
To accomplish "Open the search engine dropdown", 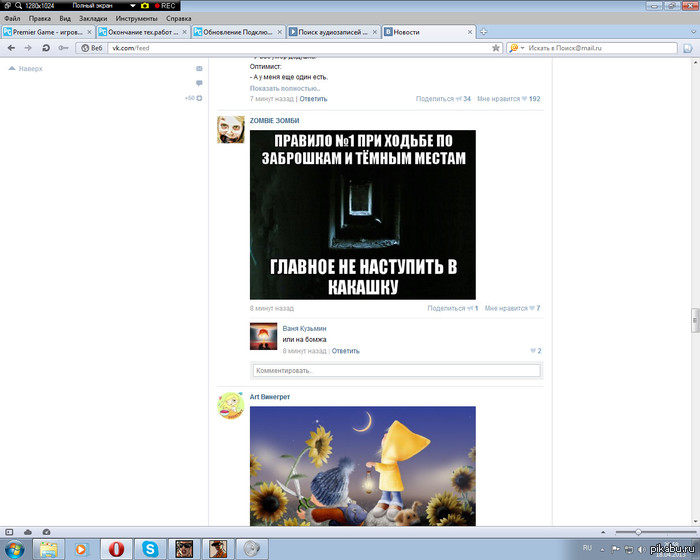I will pos(517,48).
